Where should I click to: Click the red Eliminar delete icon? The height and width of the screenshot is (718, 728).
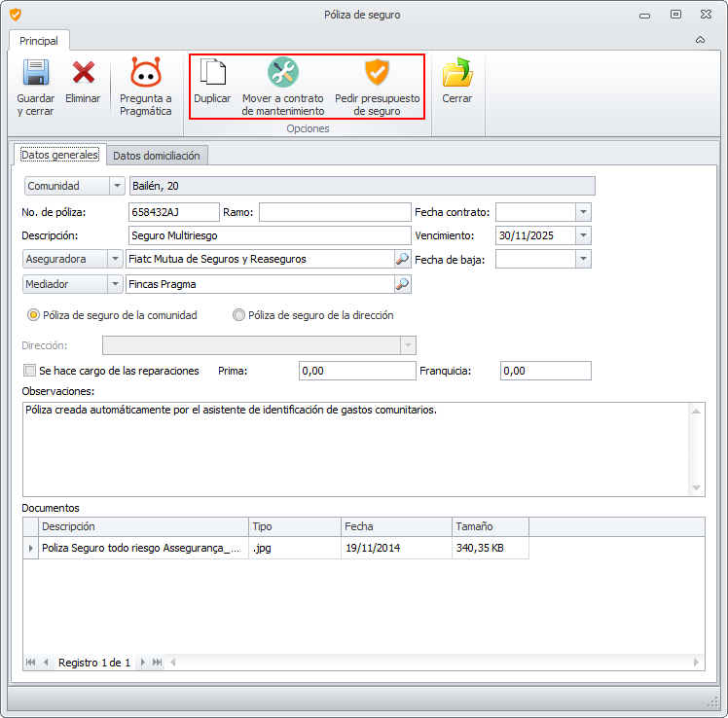pyautogui.click(x=84, y=74)
